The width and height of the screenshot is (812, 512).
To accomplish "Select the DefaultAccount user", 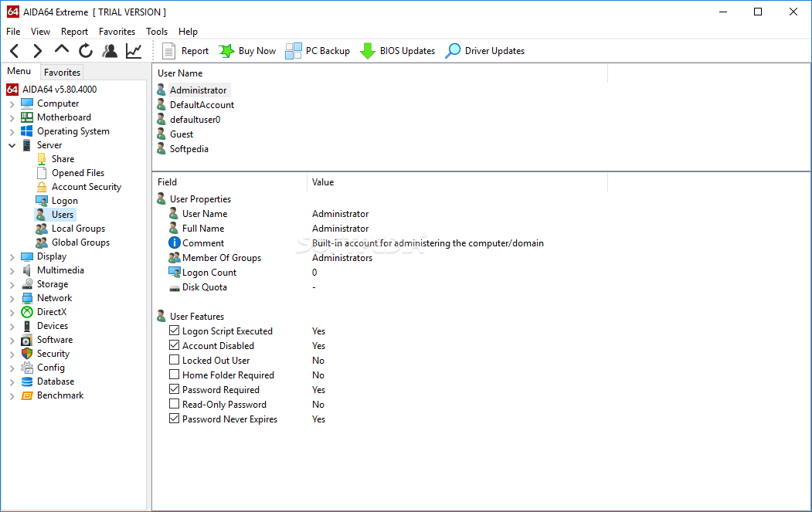I will [x=202, y=104].
